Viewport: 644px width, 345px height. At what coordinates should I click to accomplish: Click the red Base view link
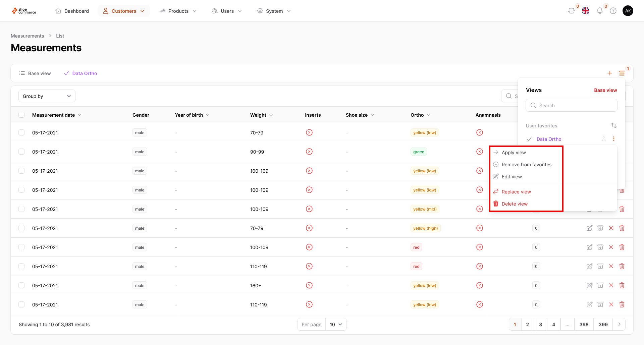point(605,90)
